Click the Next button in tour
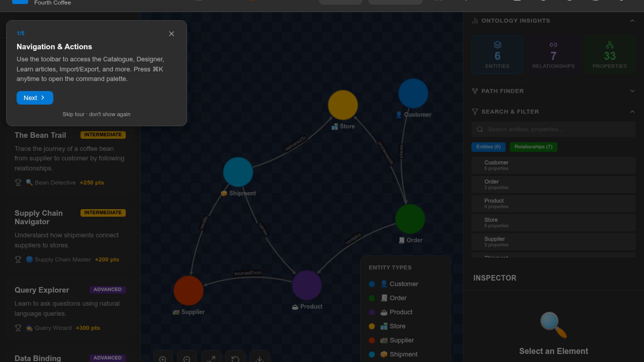 35,98
